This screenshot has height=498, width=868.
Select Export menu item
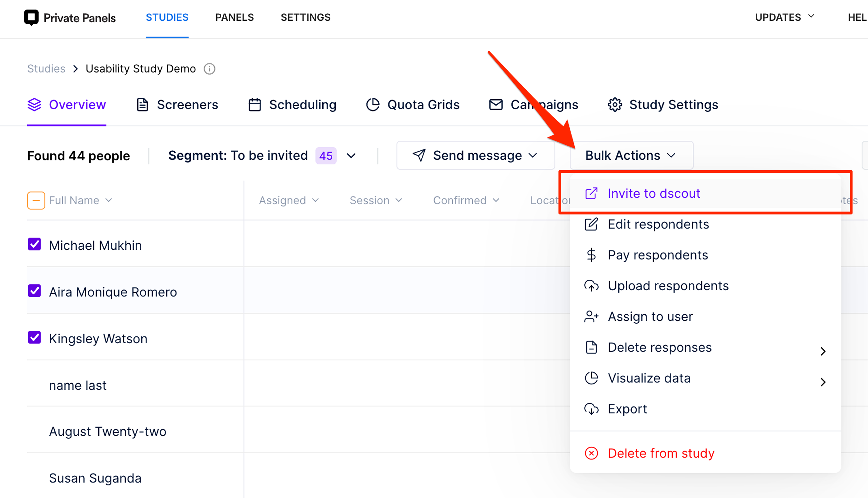tap(705, 409)
